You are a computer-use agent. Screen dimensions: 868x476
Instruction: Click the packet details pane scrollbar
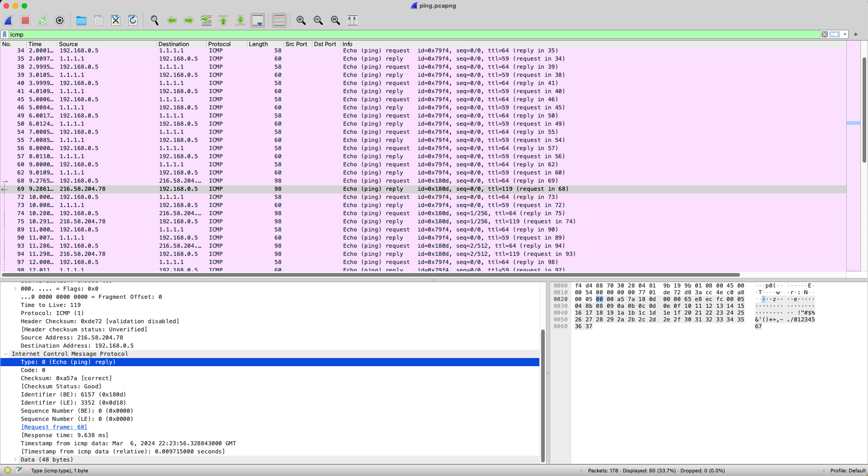click(543, 396)
